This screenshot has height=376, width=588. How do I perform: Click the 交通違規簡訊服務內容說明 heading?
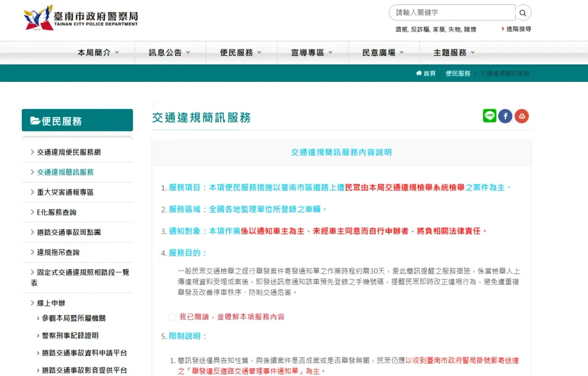(341, 152)
